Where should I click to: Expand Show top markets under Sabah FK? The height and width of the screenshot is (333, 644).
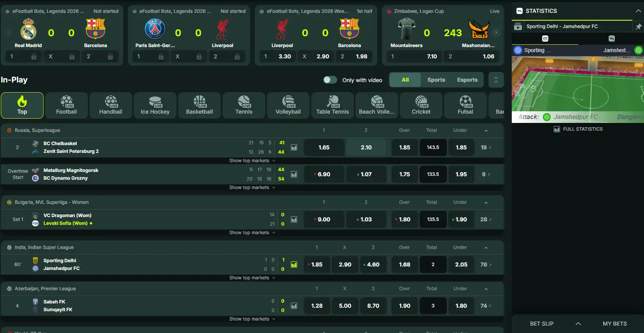(x=252, y=319)
